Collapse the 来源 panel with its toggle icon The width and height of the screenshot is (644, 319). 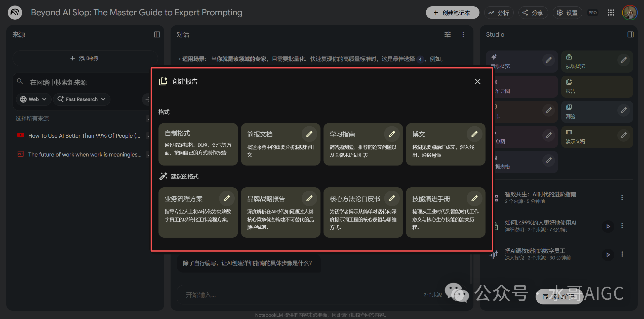pos(157,34)
